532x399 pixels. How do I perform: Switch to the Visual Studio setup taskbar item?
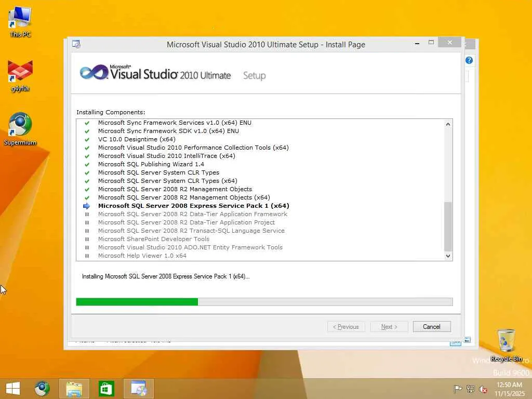click(x=138, y=389)
